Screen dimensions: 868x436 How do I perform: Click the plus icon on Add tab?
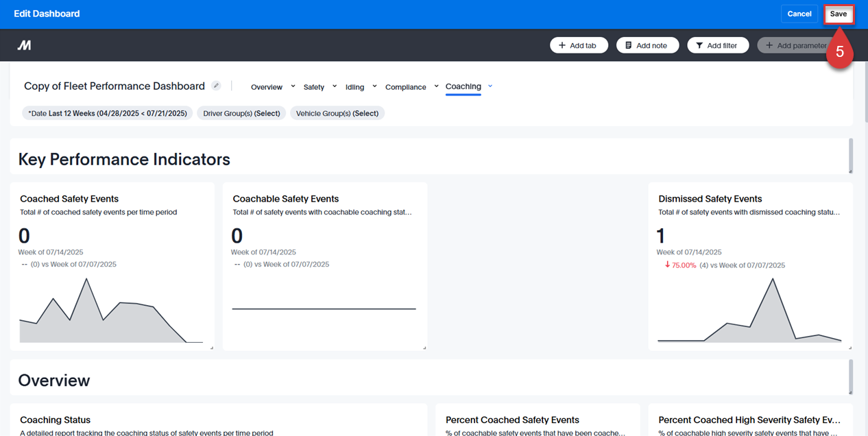point(562,45)
